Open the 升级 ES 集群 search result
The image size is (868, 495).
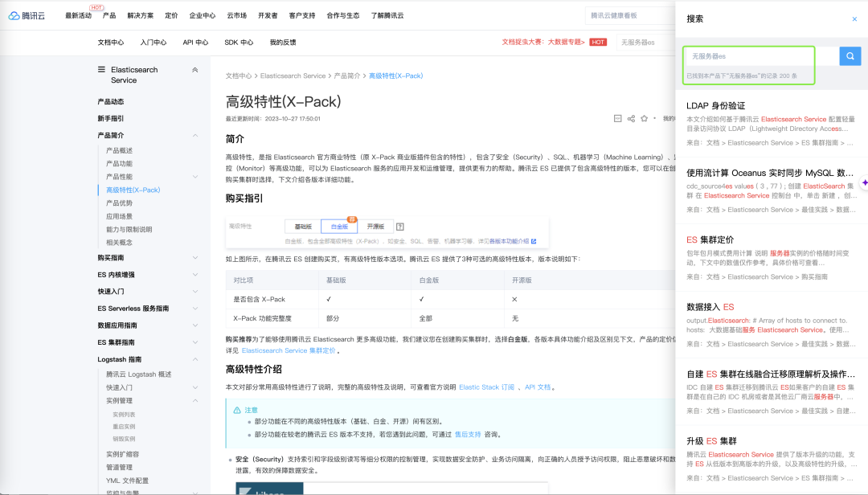711,440
